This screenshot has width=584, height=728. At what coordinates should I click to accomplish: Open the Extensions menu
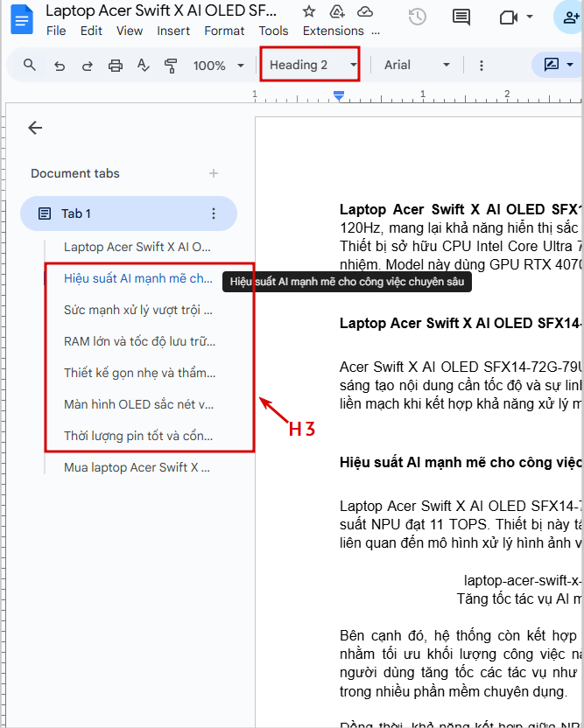[333, 31]
